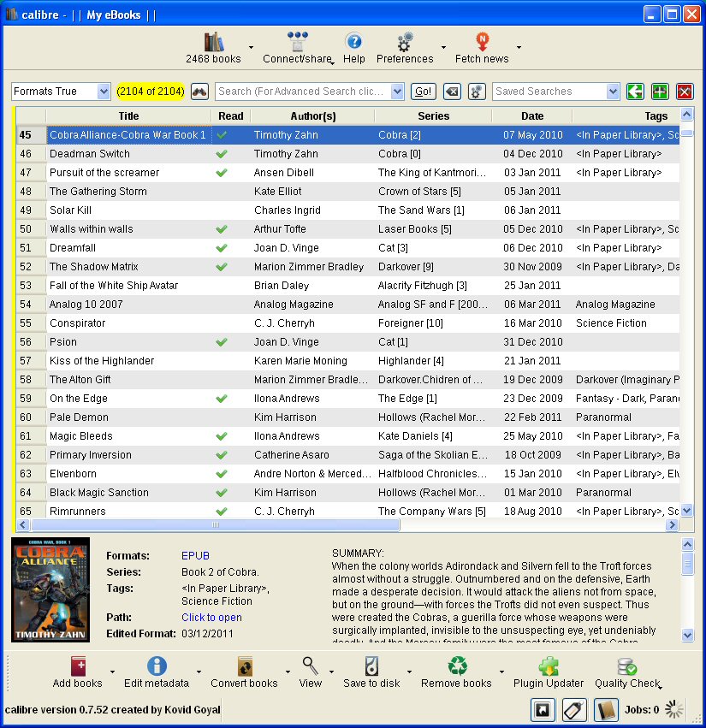
Task: Open the EPUB format link
Action: coord(196,556)
